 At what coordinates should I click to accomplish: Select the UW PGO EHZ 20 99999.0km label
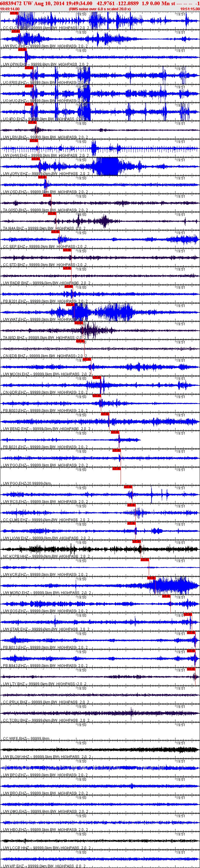pos(27,484)
